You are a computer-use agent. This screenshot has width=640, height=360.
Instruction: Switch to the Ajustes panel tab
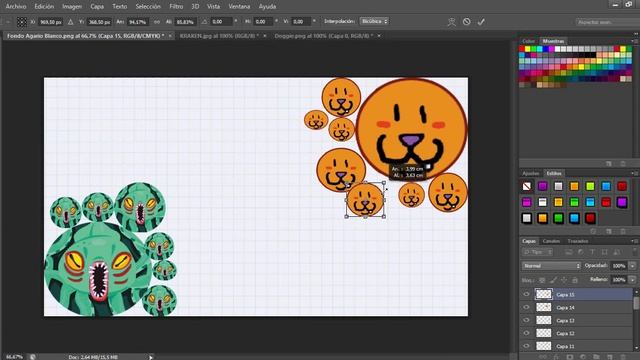(x=531, y=173)
